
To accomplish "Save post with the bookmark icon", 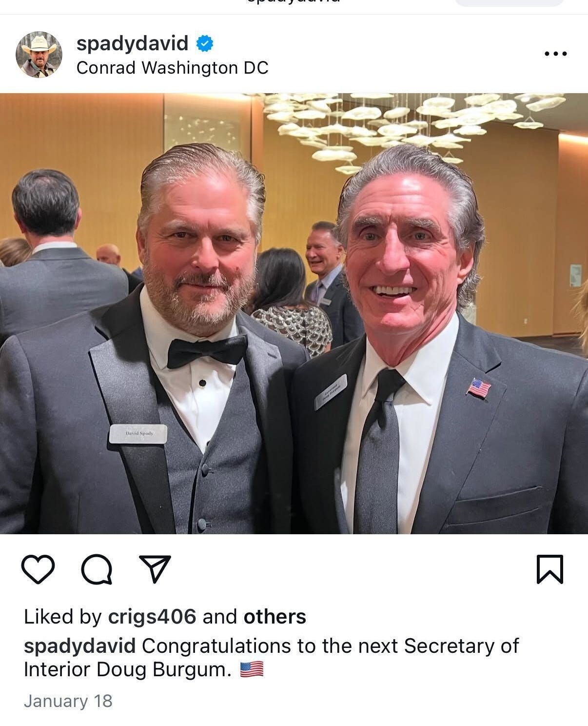I will click(x=550, y=569).
